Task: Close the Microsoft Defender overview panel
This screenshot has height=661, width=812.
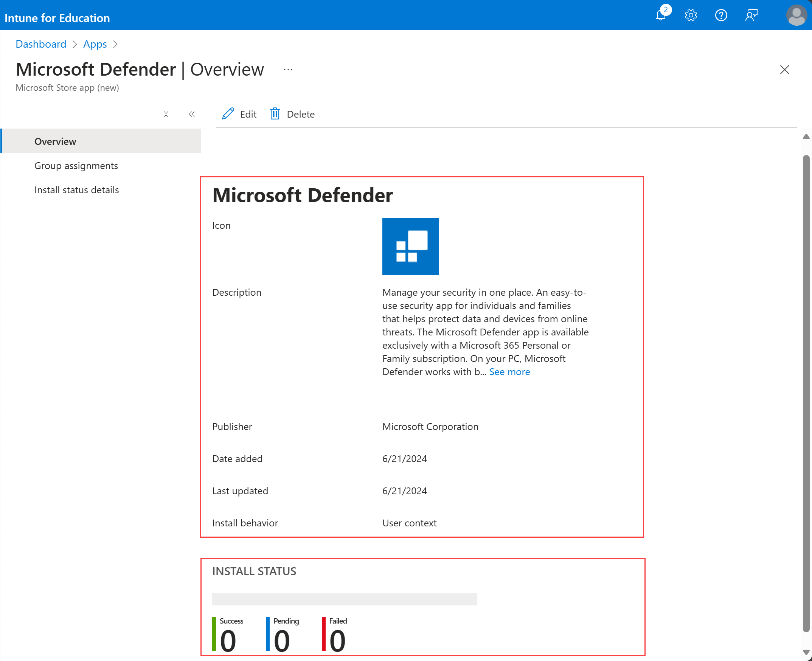Action: 784,70
